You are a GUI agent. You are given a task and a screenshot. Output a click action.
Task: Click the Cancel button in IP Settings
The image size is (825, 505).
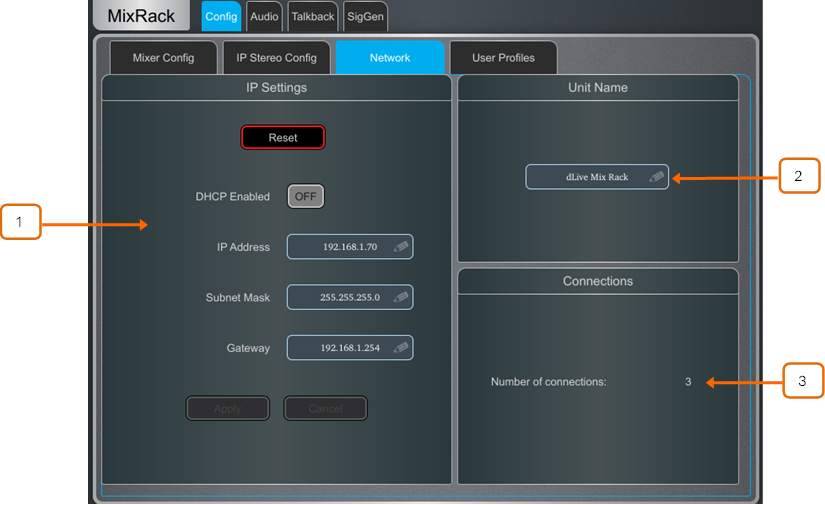[x=325, y=408]
